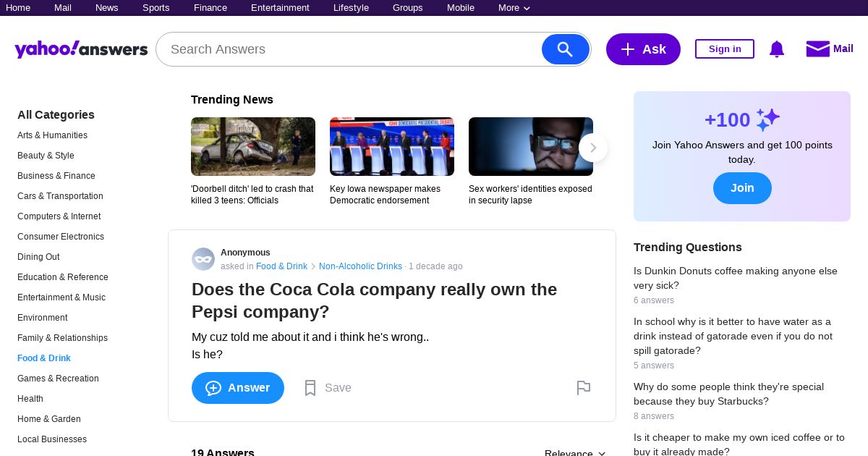Select Local Businesses category

pos(52,439)
